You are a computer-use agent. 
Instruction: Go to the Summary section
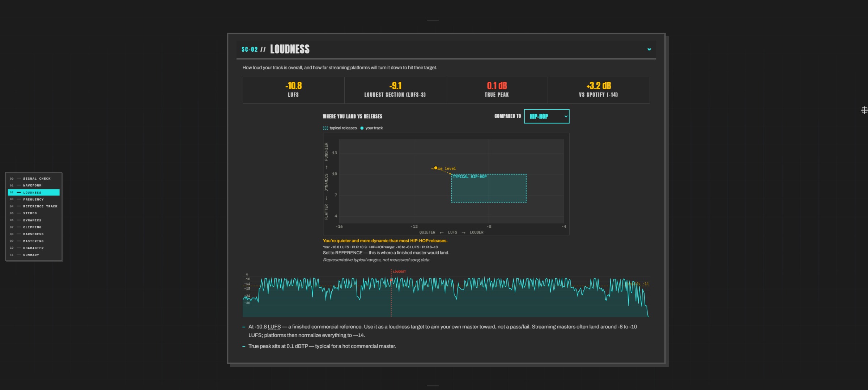coord(34,255)
